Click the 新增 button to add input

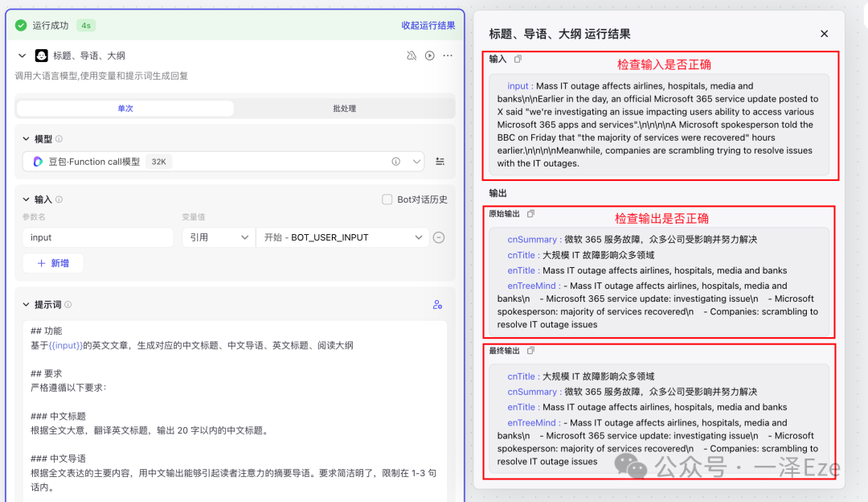[x=53, y=263]
